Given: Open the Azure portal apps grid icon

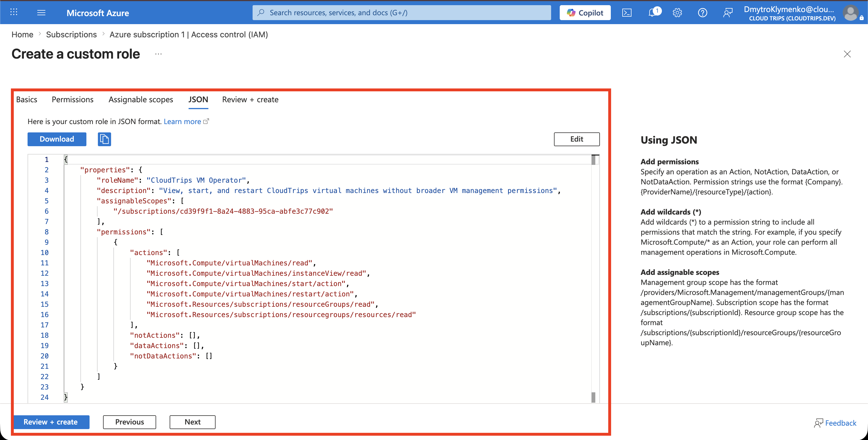Looking at the screenshot, I should pyautogui.click(x=14, y=12).
